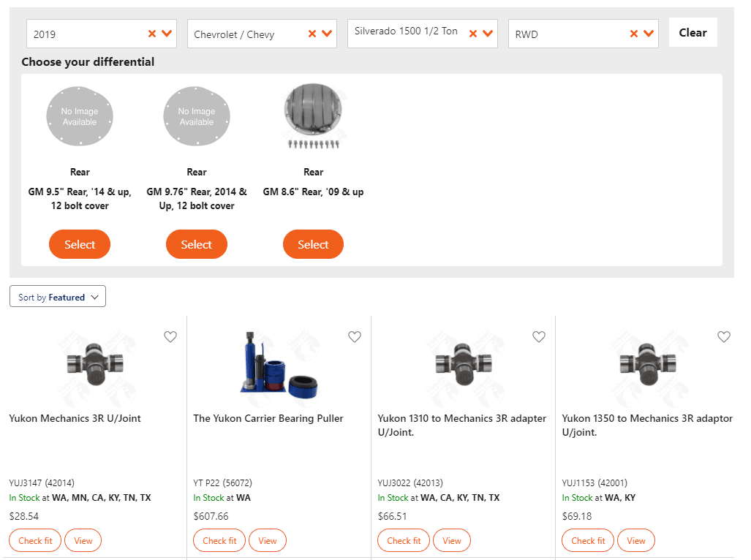The image size is (751, 560).
Task: Clear the Chevrolet / Chevy make filter
Action: [313, 33]
